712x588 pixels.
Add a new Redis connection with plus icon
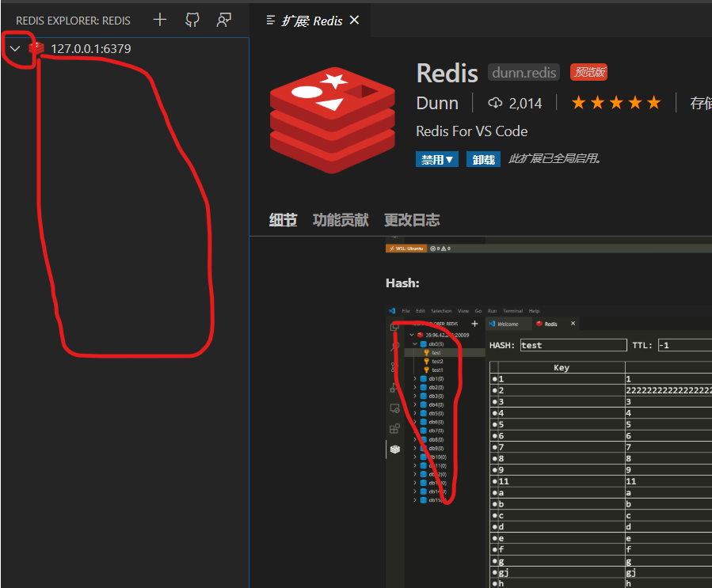160,20
